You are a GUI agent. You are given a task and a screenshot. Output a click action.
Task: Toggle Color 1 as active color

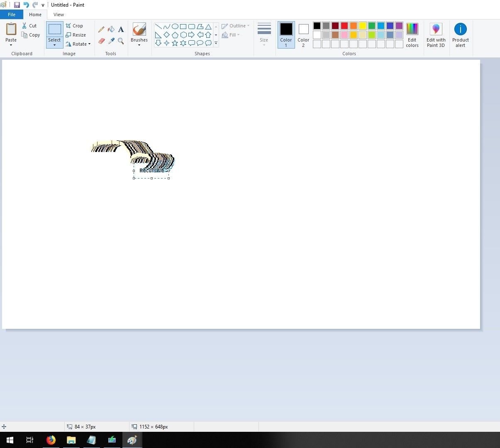pos(286,35)
